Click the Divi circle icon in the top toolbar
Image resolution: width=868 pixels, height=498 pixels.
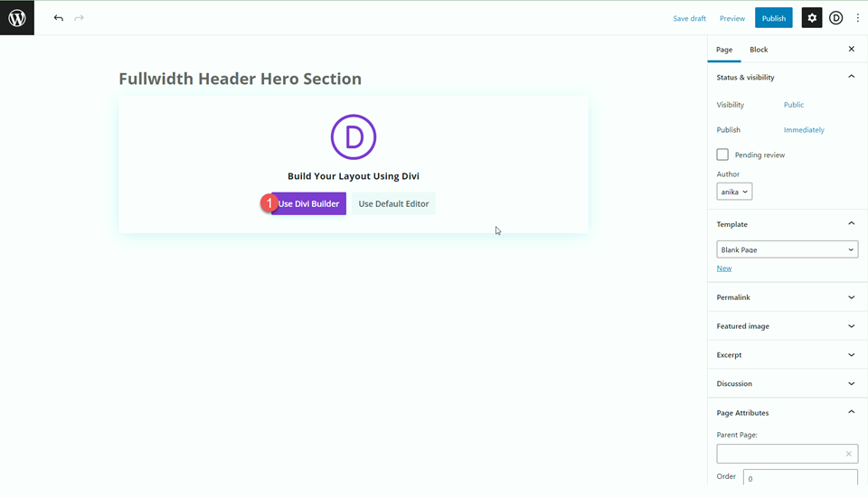[835, 18]
